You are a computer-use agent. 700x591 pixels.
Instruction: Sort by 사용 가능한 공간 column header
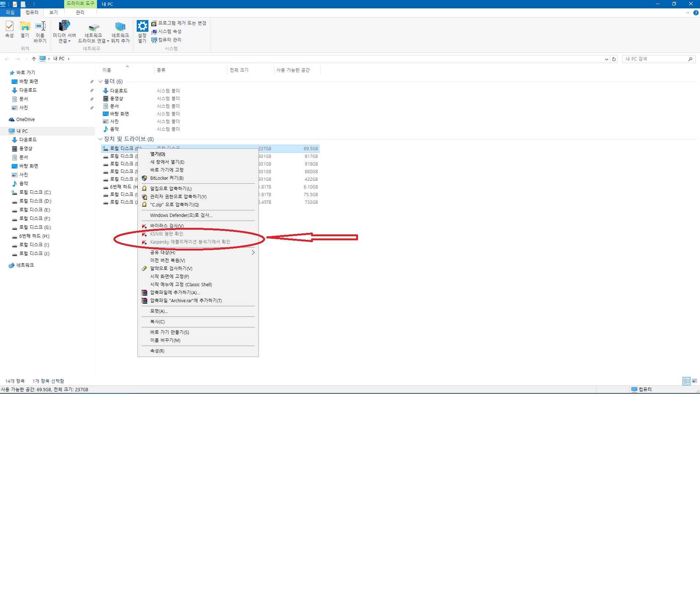point(297,70)
